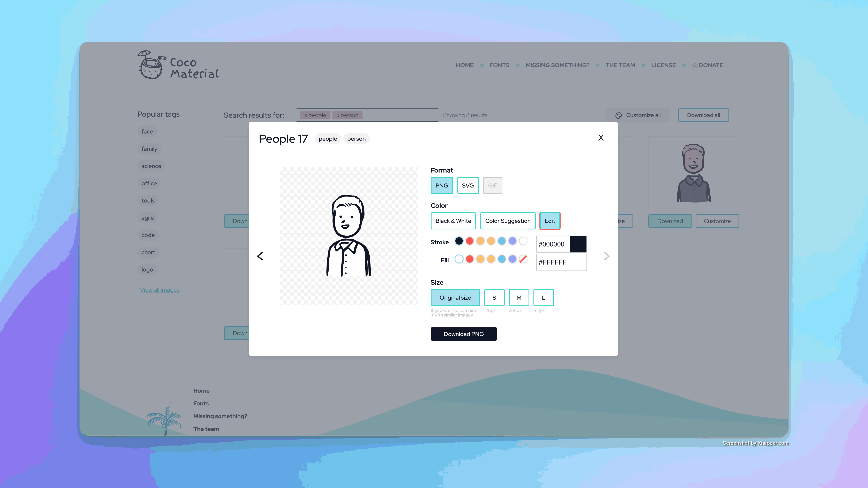Click the palm tree footer icon

coord(164,421)
